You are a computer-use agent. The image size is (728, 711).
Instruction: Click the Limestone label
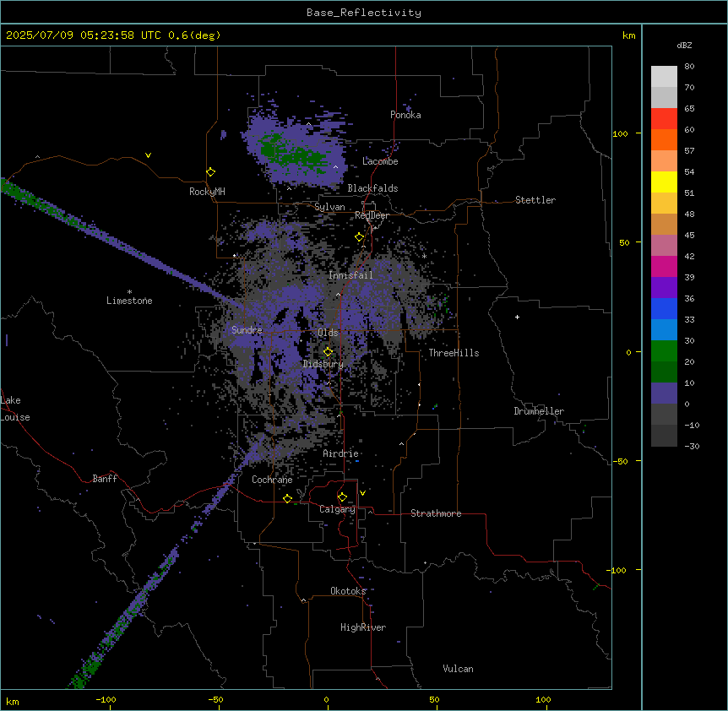129,301
